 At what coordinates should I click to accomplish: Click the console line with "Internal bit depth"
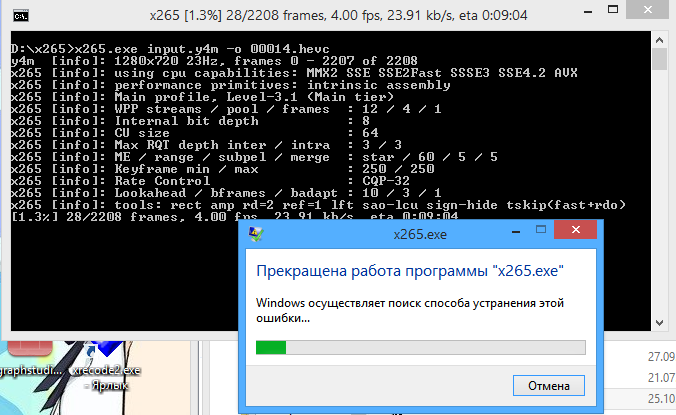tap(190, 121)
